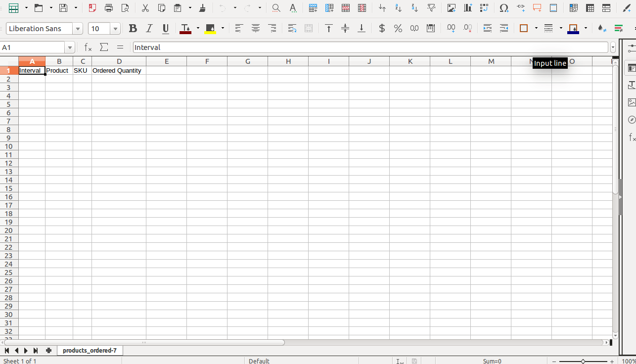Apply the yellow background color swatch
This screenshot has height=364, width=636.
(210, 29)
